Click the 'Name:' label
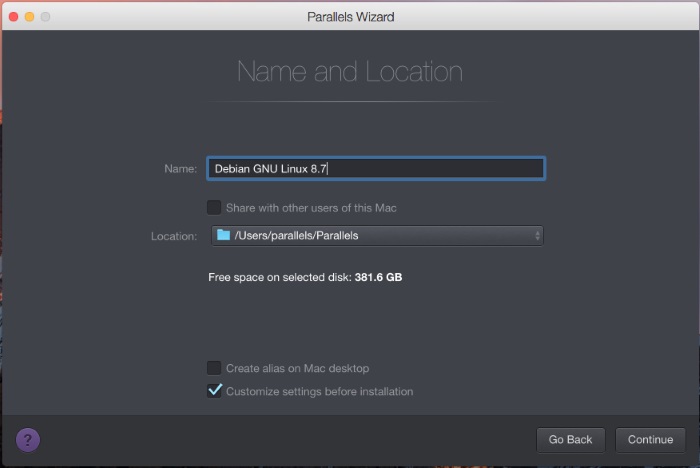 point(180,169)
